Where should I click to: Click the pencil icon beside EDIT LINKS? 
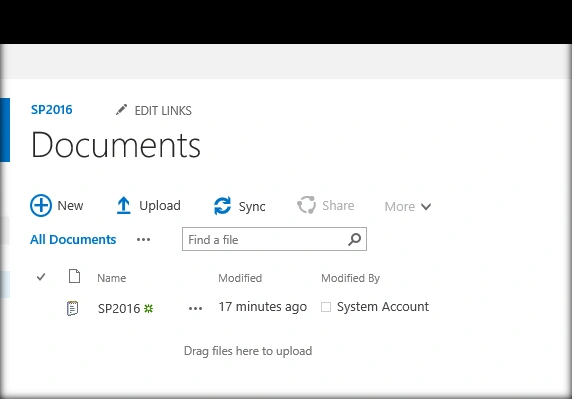[x=121, y=110]
